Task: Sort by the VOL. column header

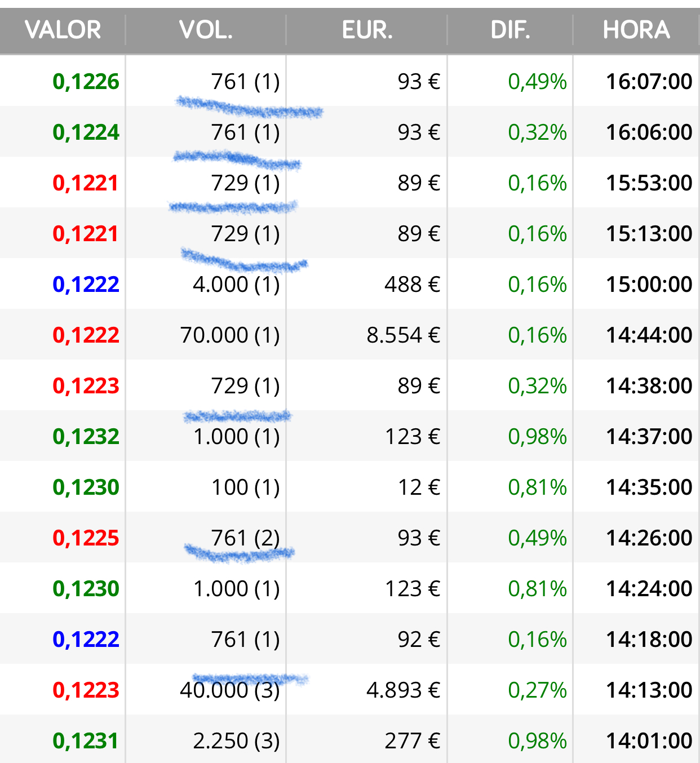Action: (x=206, y=30)
